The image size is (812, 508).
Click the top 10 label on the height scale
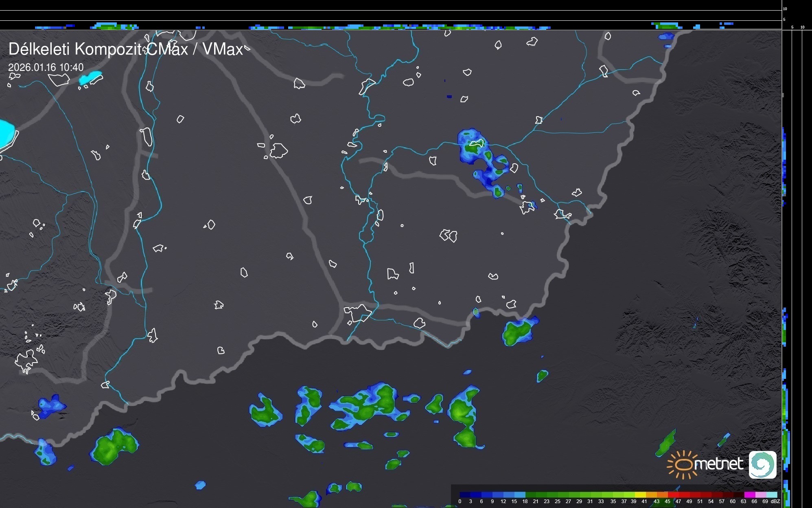(x=785, y=9)
